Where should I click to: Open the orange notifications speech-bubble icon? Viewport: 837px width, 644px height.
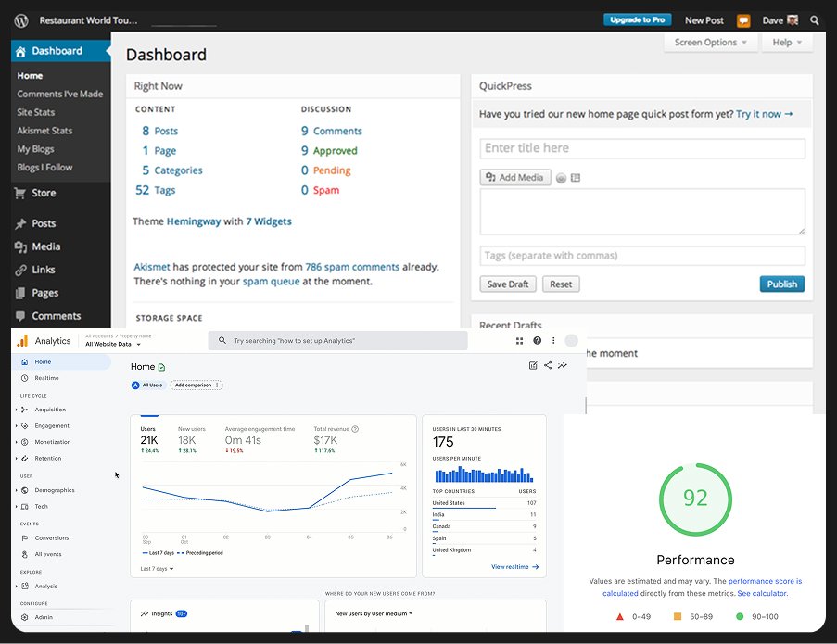pos(743,20)
